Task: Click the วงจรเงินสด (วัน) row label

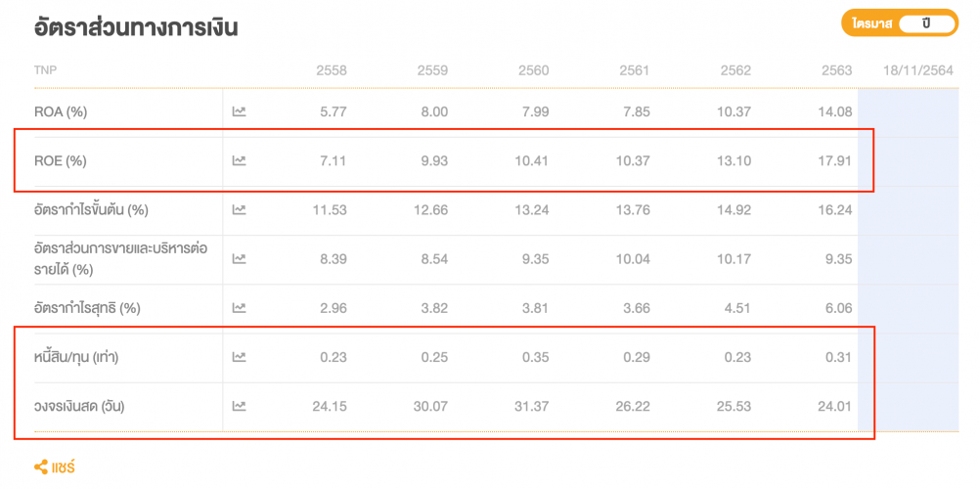Action: click(80, 406)
